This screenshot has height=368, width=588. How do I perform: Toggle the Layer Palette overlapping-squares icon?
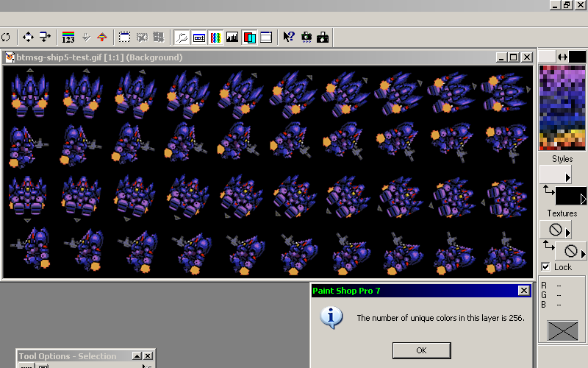point(249,38)
